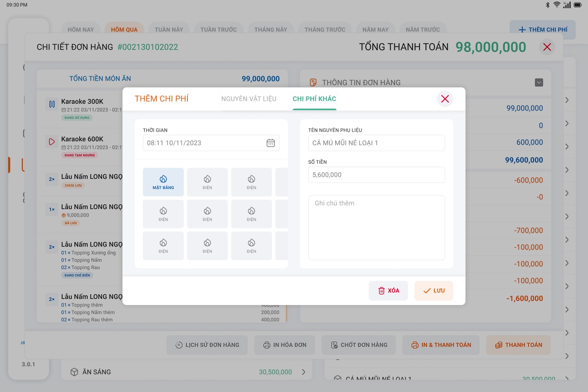Click the Ghi chú thêm text area
Screen dimensions: 588x392
click(x=376, y=227)
